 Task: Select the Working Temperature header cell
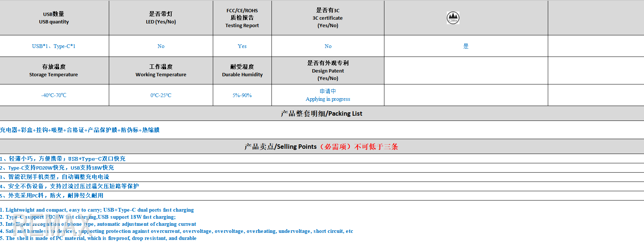coord(161,70)
